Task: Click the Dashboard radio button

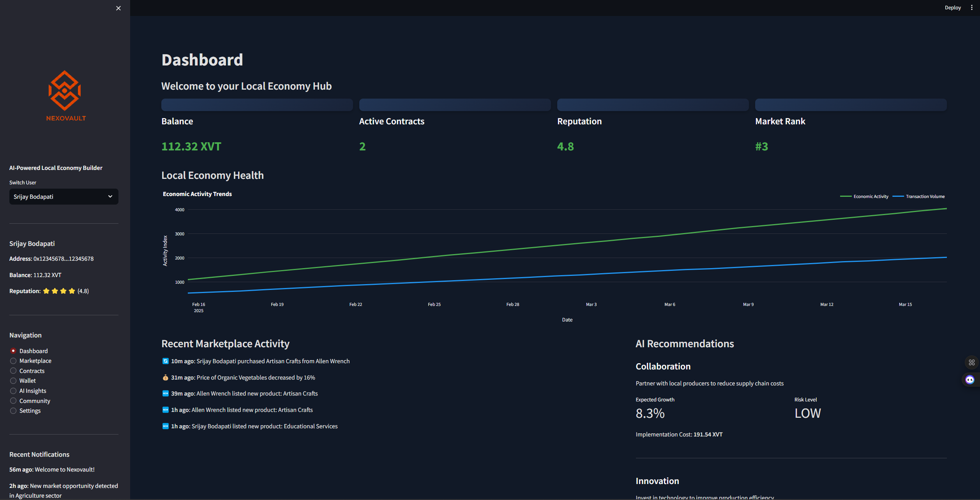Action: coord(13,351)
